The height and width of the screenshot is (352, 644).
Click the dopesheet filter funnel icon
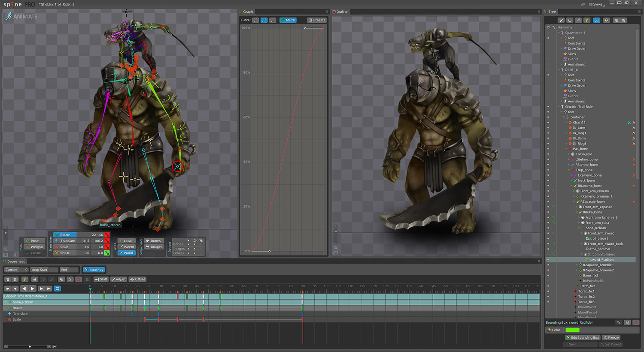tap(25, 279)
